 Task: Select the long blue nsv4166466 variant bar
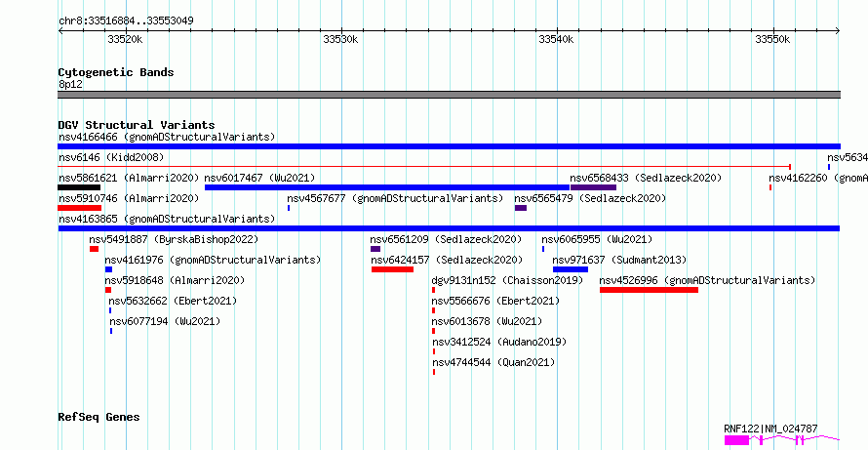[x=449, y=146]
